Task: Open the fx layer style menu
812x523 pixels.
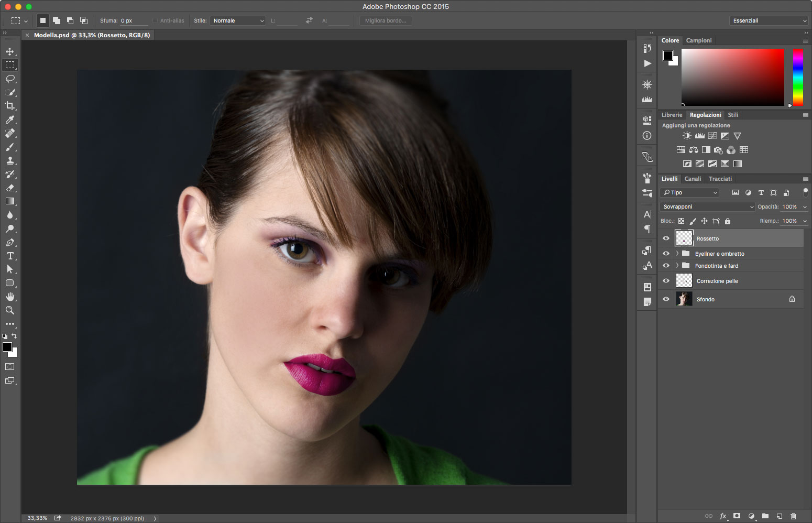Action: (x=723, y=516)
